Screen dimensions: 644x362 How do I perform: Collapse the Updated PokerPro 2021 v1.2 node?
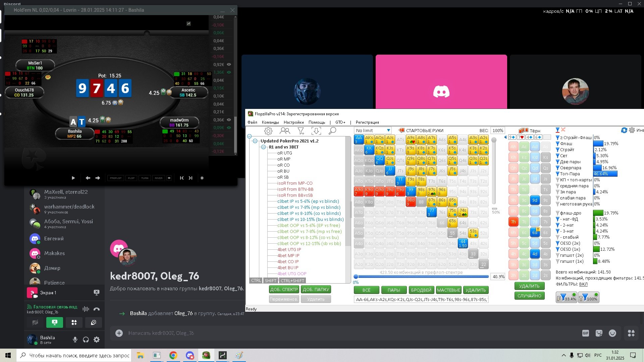[x=255, y=141]
